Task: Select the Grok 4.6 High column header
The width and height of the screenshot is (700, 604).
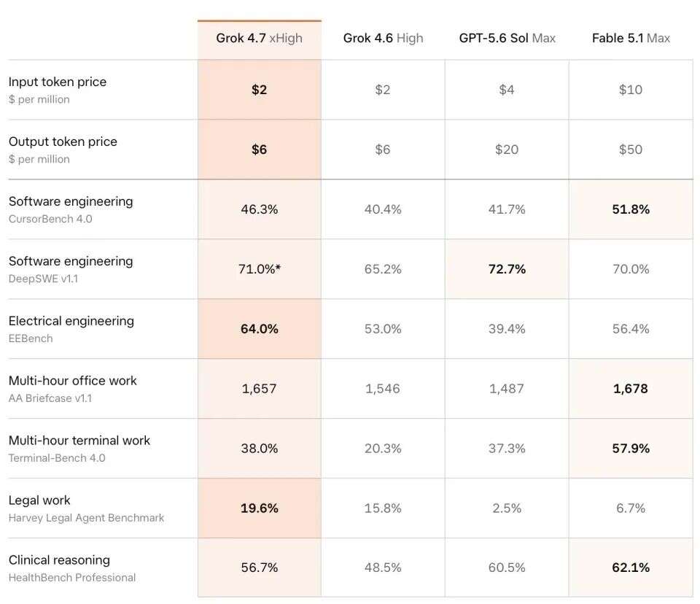Action: 383,39
